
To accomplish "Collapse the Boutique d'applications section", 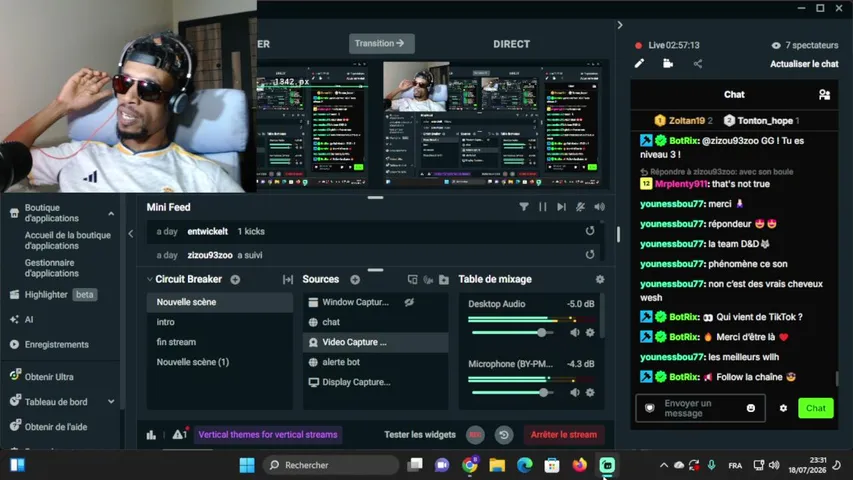I will [111, 213].
